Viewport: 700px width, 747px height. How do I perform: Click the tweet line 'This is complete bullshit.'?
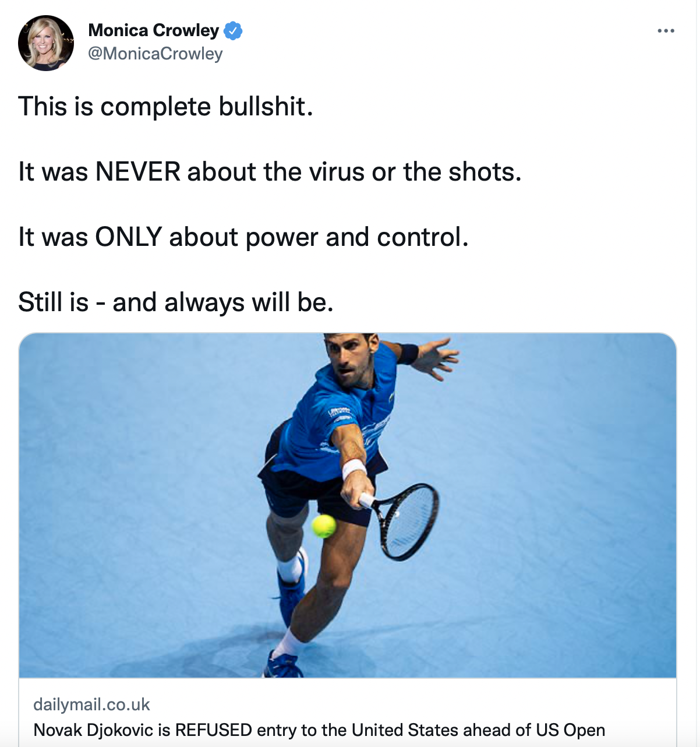click(166, 107)
